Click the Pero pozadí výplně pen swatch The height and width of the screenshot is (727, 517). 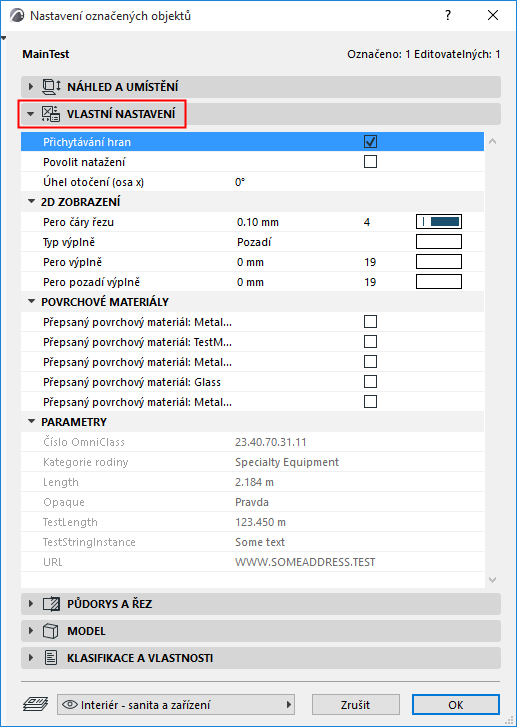(439, 281)
